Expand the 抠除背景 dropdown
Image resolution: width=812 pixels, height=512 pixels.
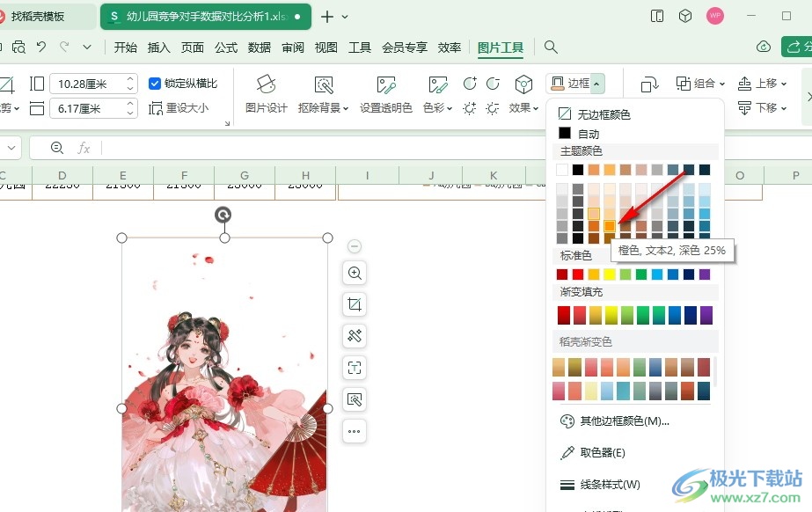[x=346, y=108]
